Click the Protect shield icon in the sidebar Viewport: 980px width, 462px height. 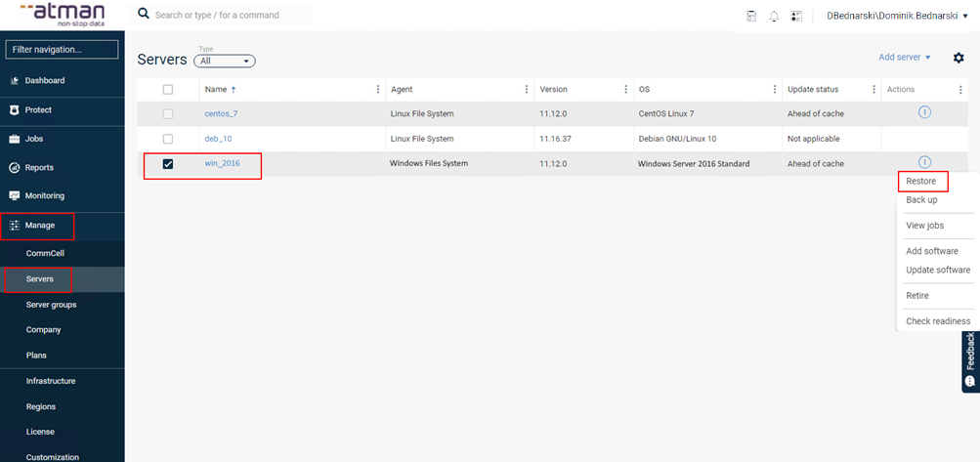[15, 109]
